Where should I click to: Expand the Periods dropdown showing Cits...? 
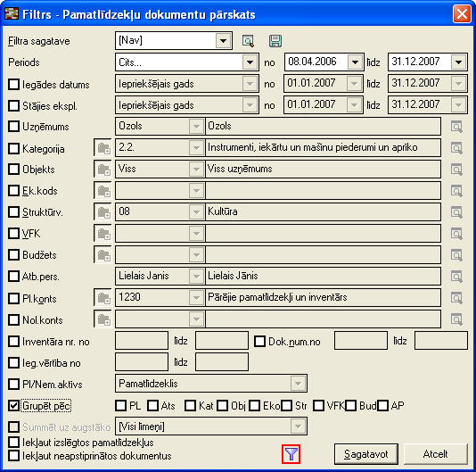250,62
